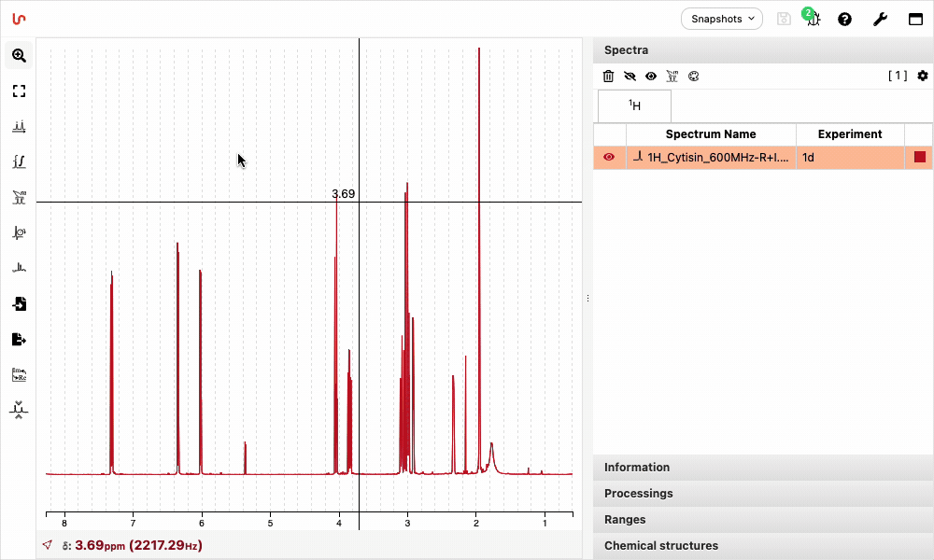The width and height of the screenshot is (934, 560).
Task: Expand the Information panel
Action: click(x=637, y=468)
